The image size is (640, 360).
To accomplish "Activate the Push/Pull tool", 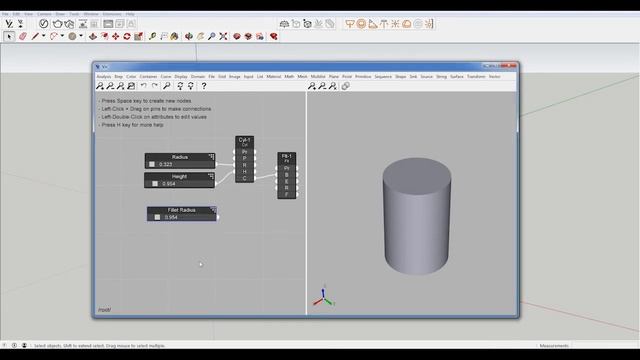I will coord(93,37).
